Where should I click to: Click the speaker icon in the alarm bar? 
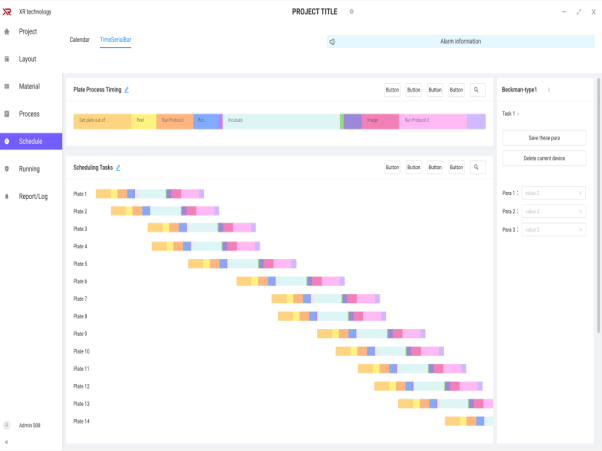tap(332, 42)
